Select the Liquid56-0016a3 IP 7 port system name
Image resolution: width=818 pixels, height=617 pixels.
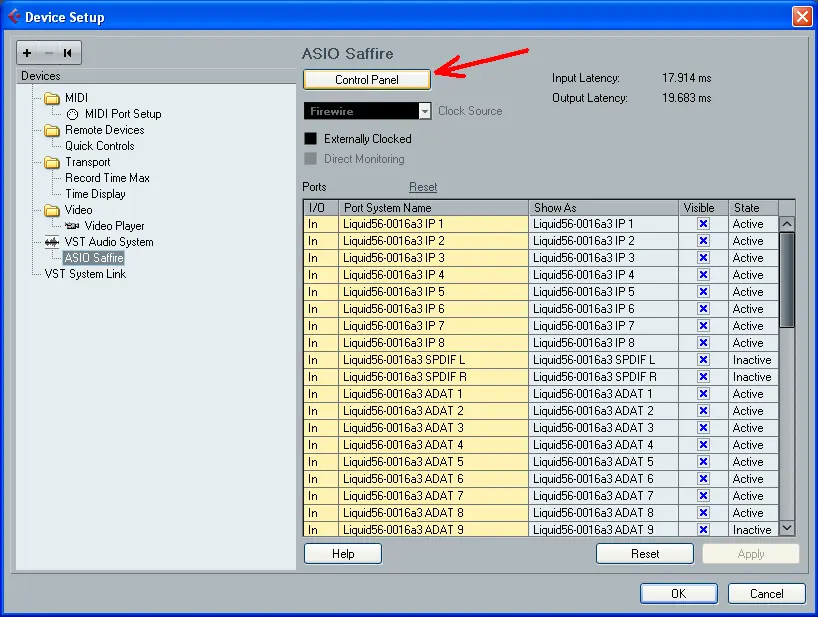tap(434, 325)
